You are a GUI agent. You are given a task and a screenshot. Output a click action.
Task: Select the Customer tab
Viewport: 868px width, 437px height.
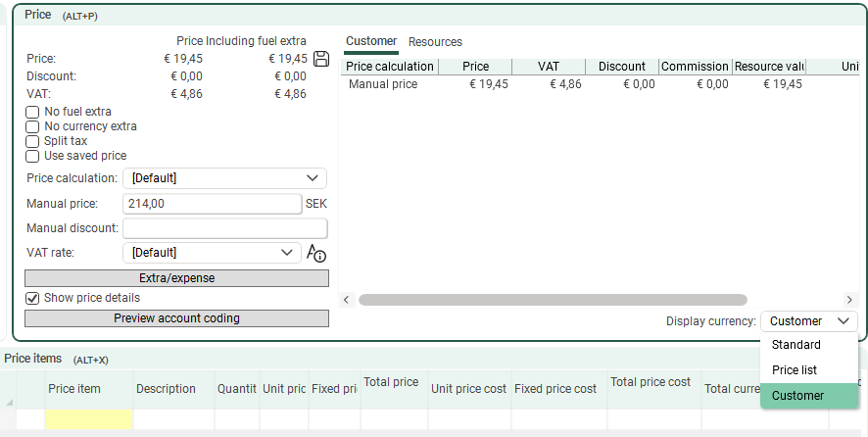pyautogui.click(x=371, y=41)
